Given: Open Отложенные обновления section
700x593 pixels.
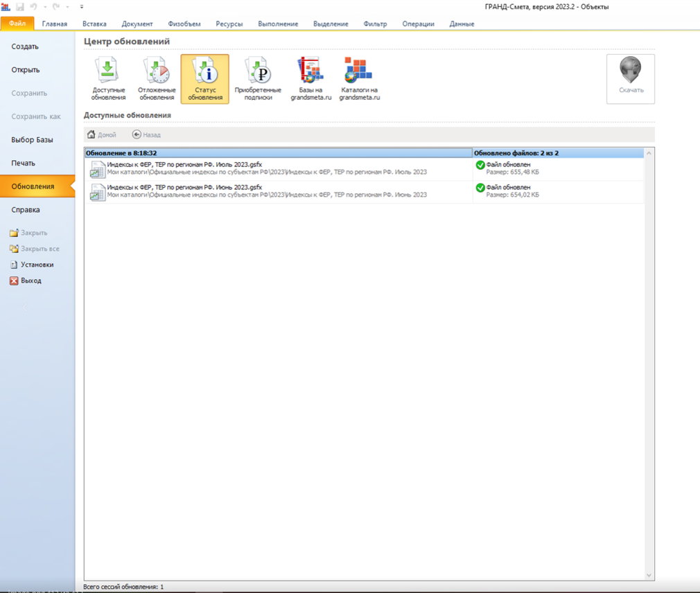Looking at the screenshot, I should (156, 79).
